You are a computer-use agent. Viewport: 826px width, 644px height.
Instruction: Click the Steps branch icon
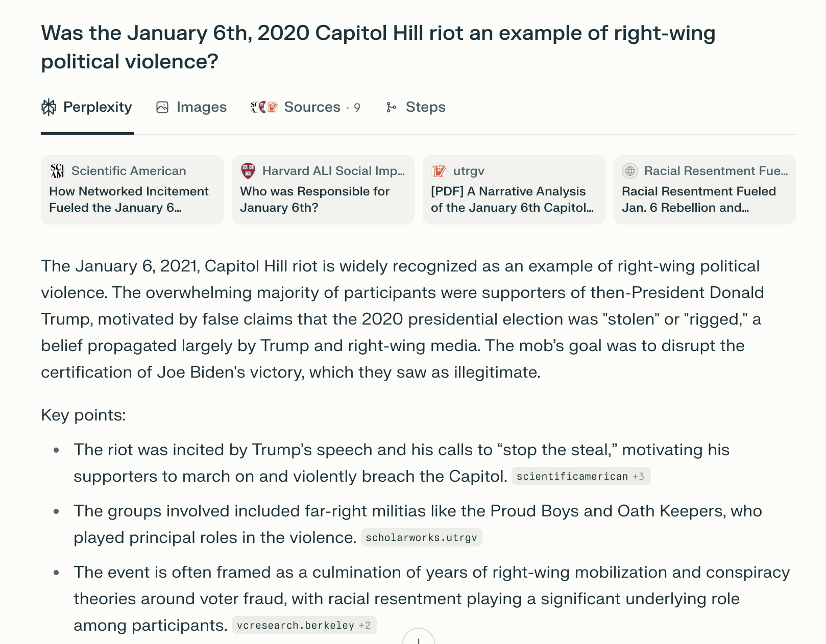pyautogui.click(x=392, y=107)
